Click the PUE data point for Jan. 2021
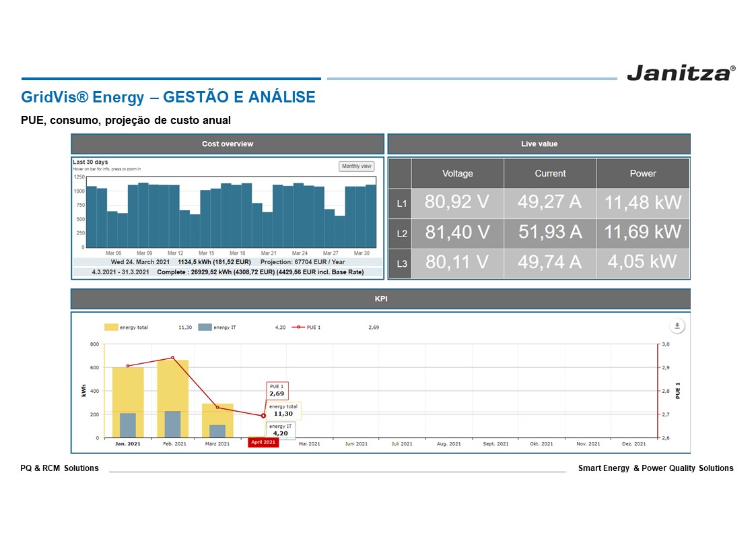This screenshot has width=756, height=535. point(128,366)
